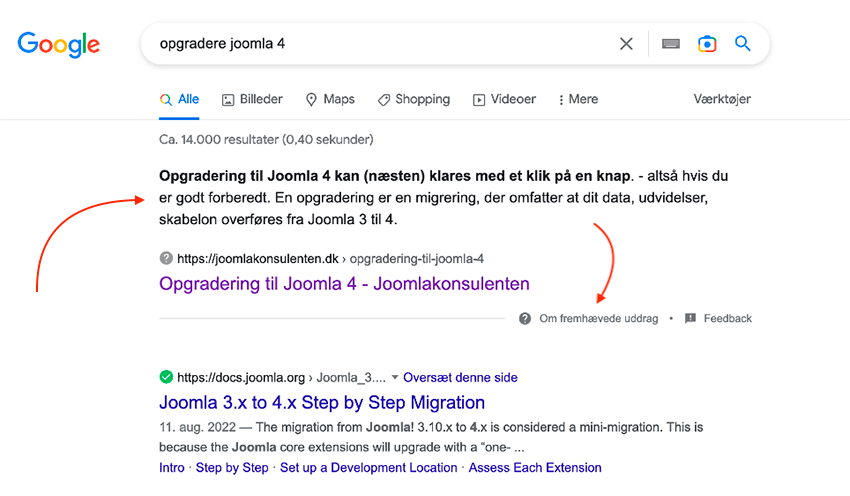This screenshot has height=496, width=850.
Task: Clear the search query with the X icon
Action: tap(626, 44)
